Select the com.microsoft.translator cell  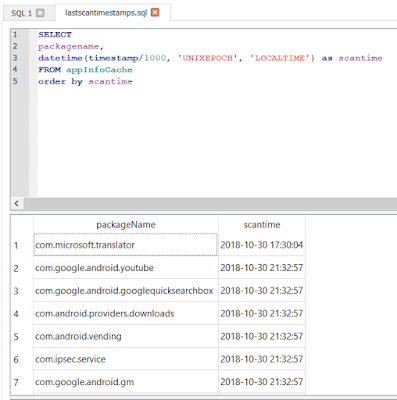[126, 245]
